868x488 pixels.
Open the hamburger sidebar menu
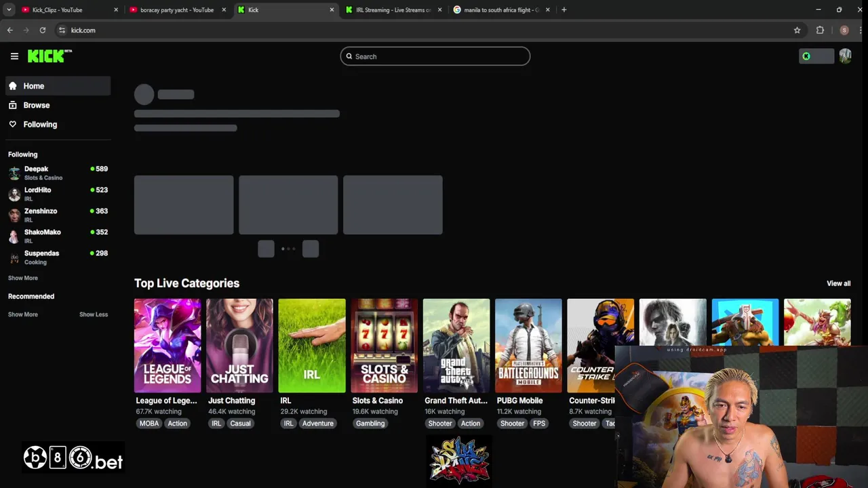[x=14, y=56]
